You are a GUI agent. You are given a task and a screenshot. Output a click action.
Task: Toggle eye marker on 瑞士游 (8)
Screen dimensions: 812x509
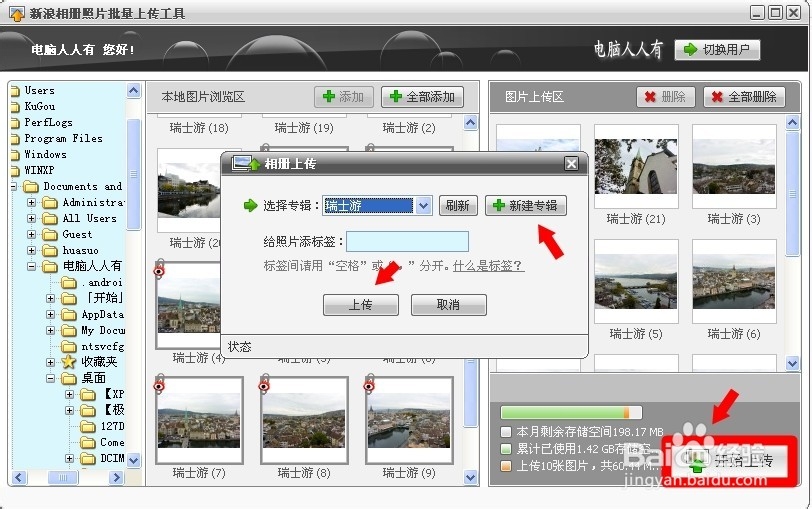pyautogui.click(x=264, y=386)
